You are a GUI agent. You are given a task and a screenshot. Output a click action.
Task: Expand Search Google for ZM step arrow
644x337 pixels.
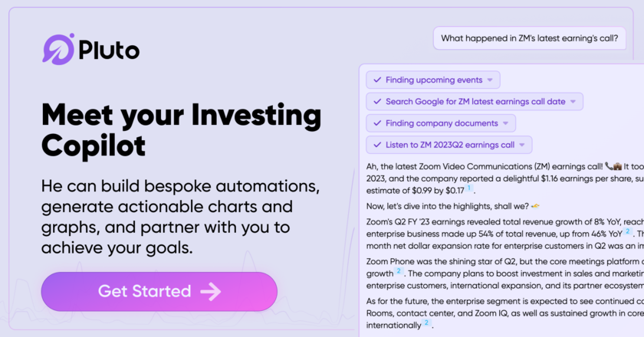pos(573,102)
